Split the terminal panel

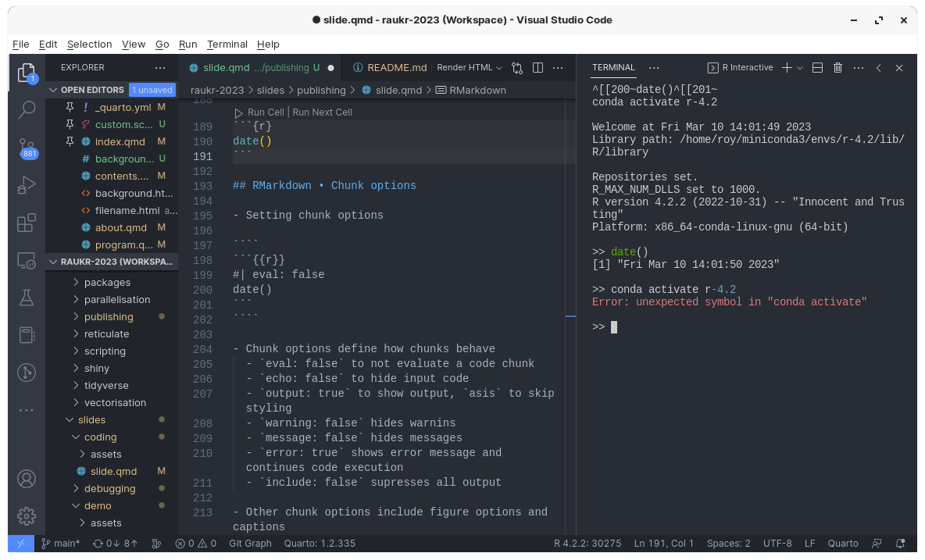pos(817,68)
